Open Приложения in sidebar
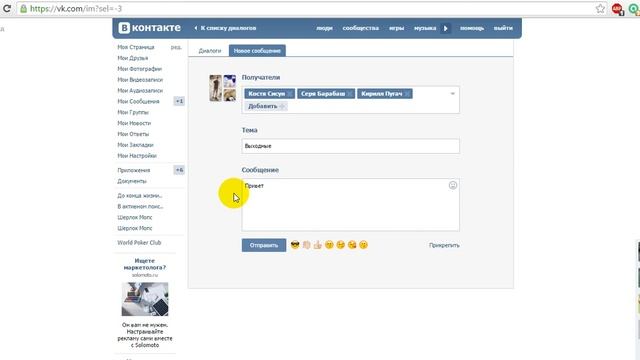Viewport: 640px width, 360px height. click(x=133, y=170)
